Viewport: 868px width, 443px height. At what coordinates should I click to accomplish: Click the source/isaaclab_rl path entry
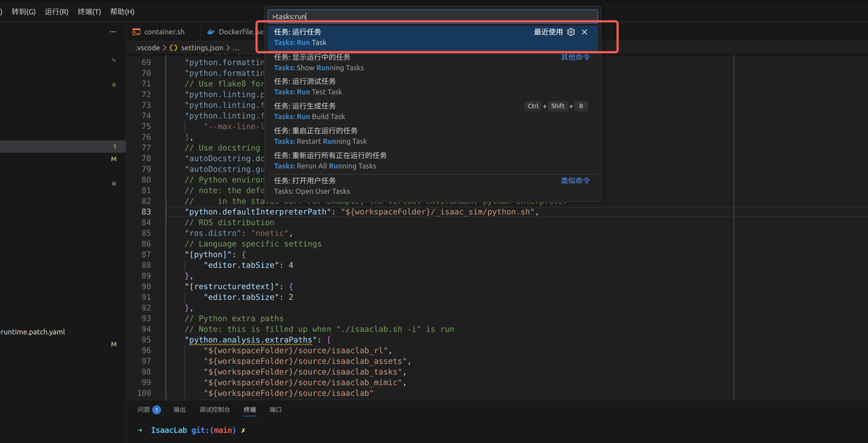click(x=298, y=351)
